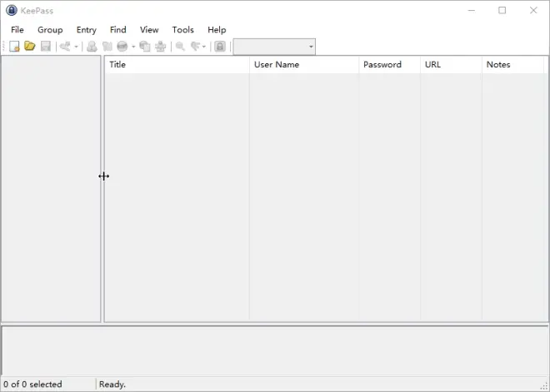Image resolution: width=550 pixels, height=392 pixels.
Task: Expand the Show Entries dropdown arrow
Action: coord(204,47)
